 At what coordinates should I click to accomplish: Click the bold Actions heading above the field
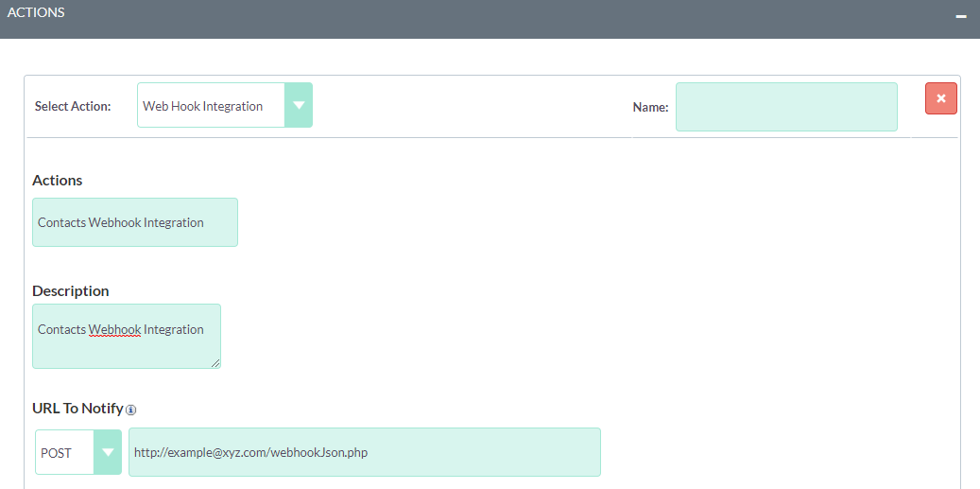click(x=57, y=180)
